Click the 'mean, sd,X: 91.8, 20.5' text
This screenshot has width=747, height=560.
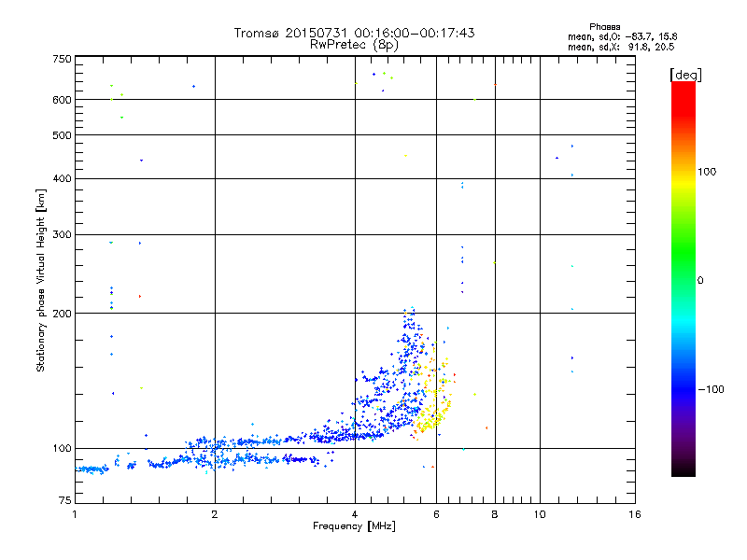[621, 47]
